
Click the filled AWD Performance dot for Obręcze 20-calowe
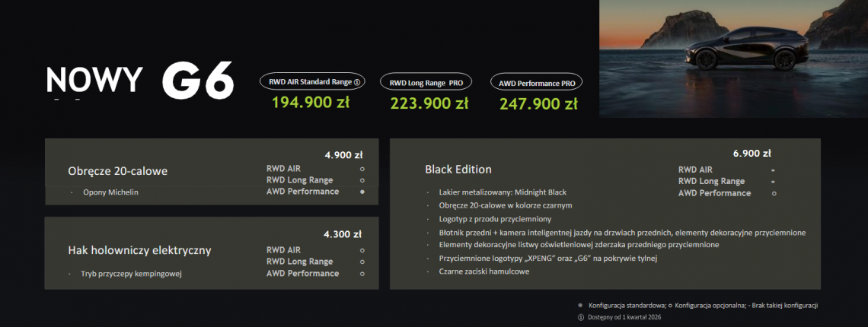coord(362,192)
